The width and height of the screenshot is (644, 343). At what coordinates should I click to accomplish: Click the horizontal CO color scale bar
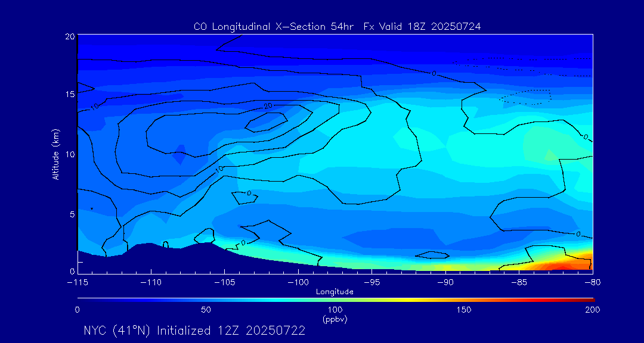tap(336, 300)
